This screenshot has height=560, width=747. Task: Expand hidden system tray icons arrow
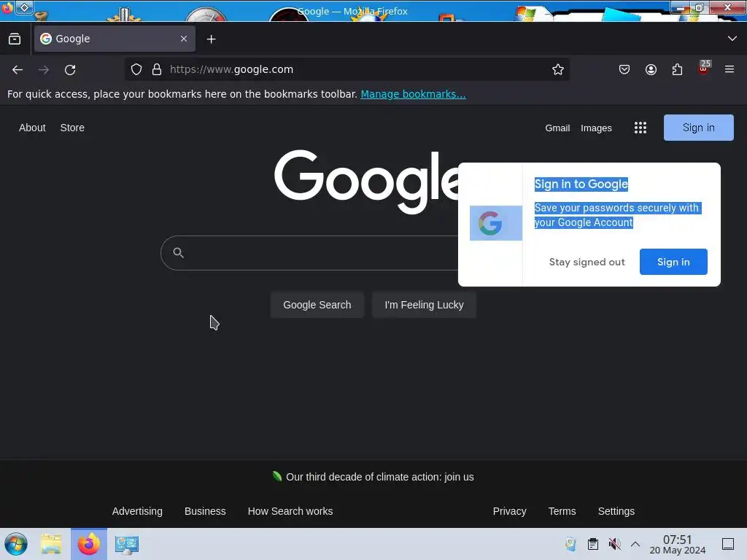click(635, 544)
